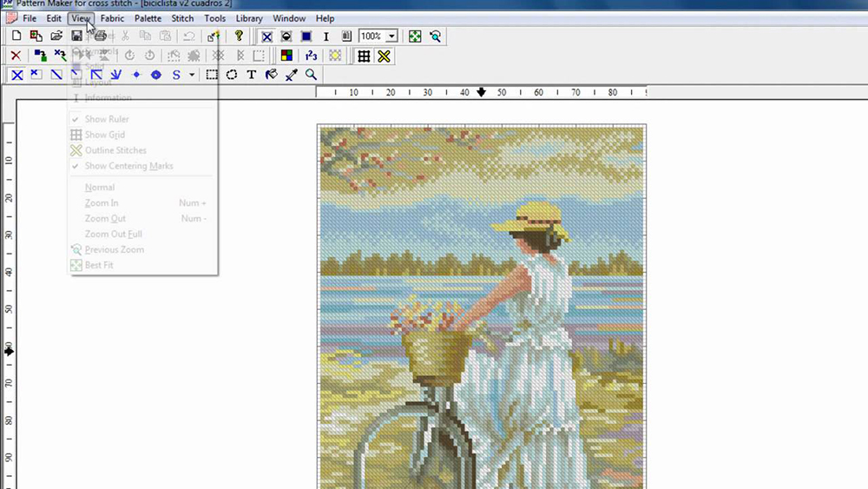Viewport: 868px width, 489px height.
Task: Open the Help menu
Action: (325, 18)
